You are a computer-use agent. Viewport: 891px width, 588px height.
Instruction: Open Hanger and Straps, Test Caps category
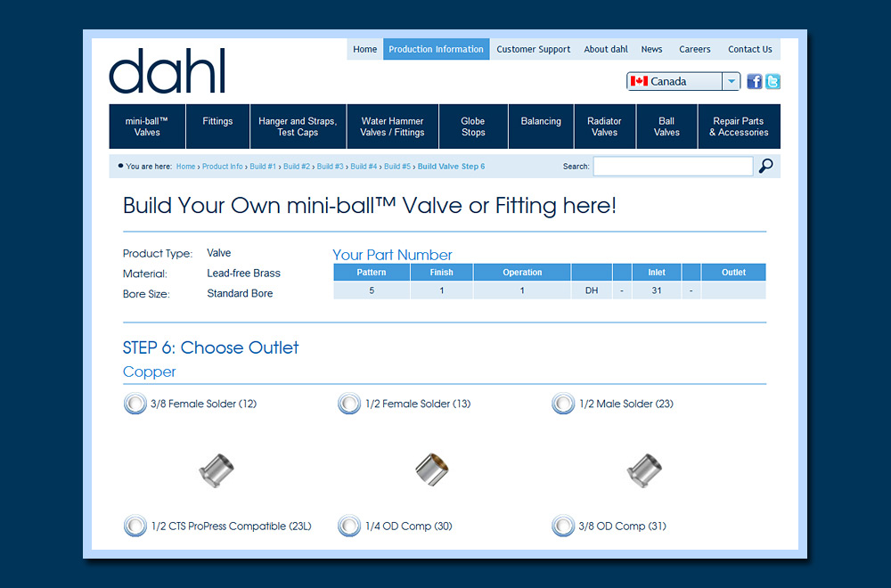coord(298,127)
